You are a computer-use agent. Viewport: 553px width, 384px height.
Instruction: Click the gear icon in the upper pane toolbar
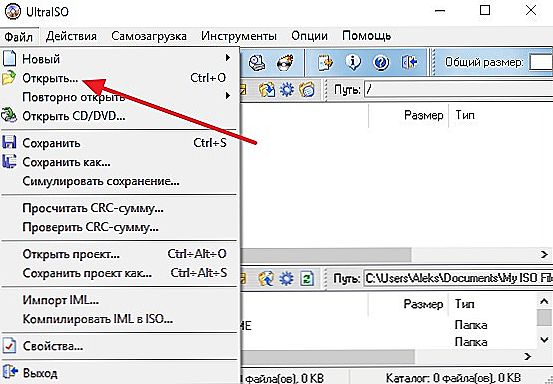286,89
